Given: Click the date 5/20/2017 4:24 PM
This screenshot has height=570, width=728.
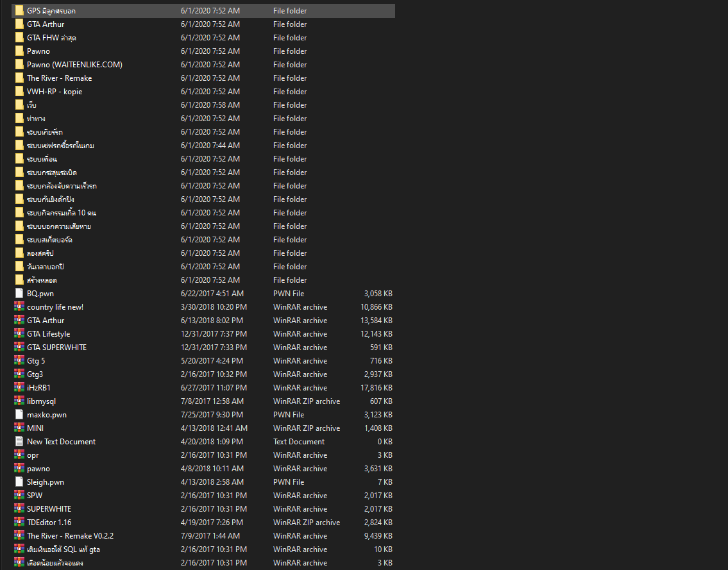Looking at the screenshot, I should pyautogui.click(x=212, y=361).
